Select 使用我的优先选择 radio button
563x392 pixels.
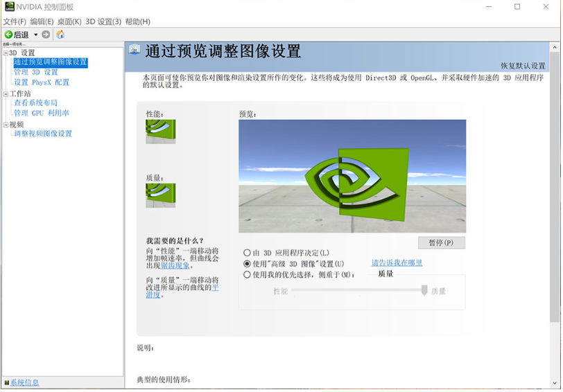click(247, 275)
